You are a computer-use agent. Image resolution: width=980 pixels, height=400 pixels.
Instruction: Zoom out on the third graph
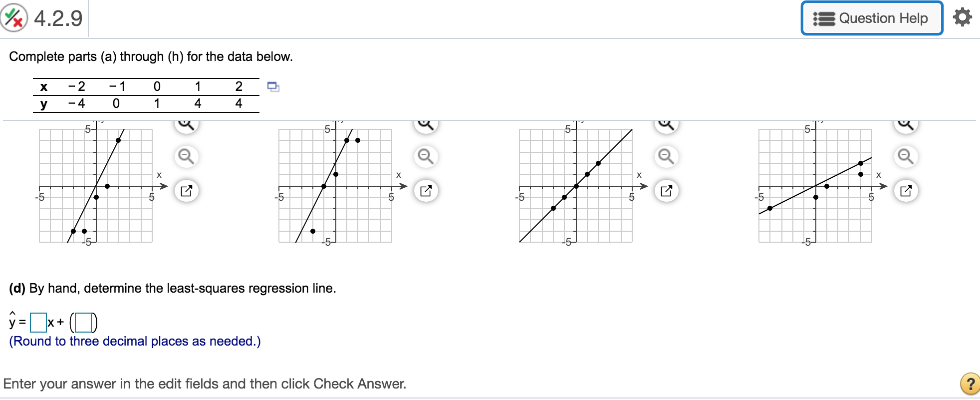(667, 156)
